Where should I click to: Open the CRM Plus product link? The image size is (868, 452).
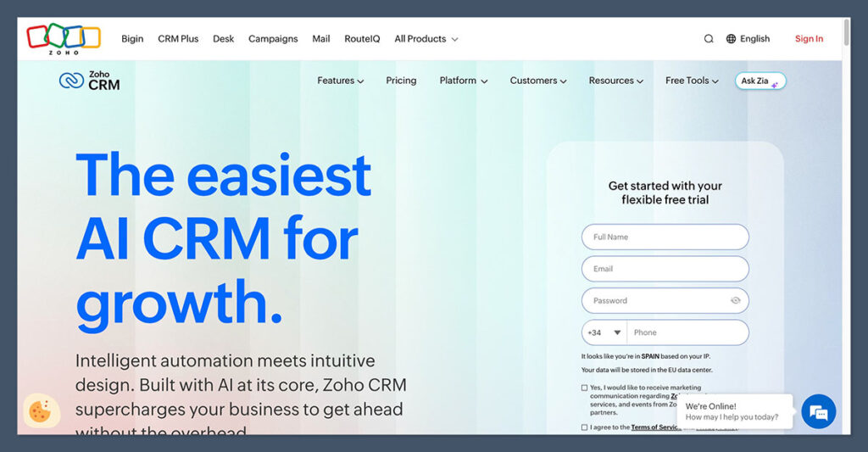pyautogui.click(x=178, y=39)
